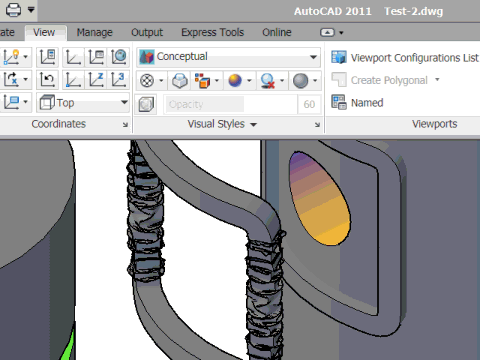Viewport: 480px width, 360px height.
Task: Click the UCS View alignment icon
Action: tap(96, 57)
